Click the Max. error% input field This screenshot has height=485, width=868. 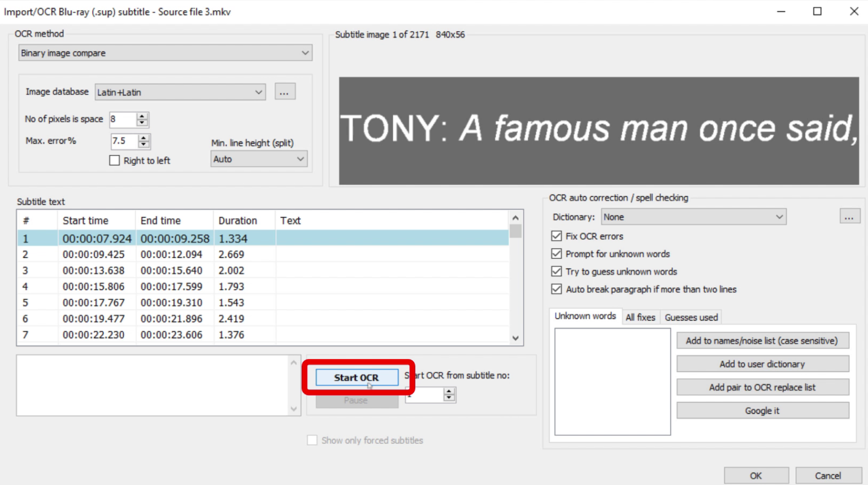tap(124, 141)
